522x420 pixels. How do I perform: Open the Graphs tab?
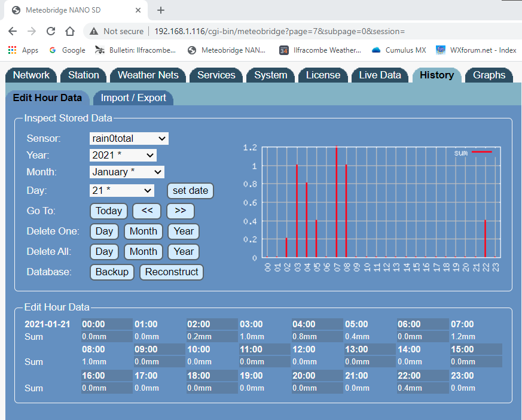coord(489,75)
